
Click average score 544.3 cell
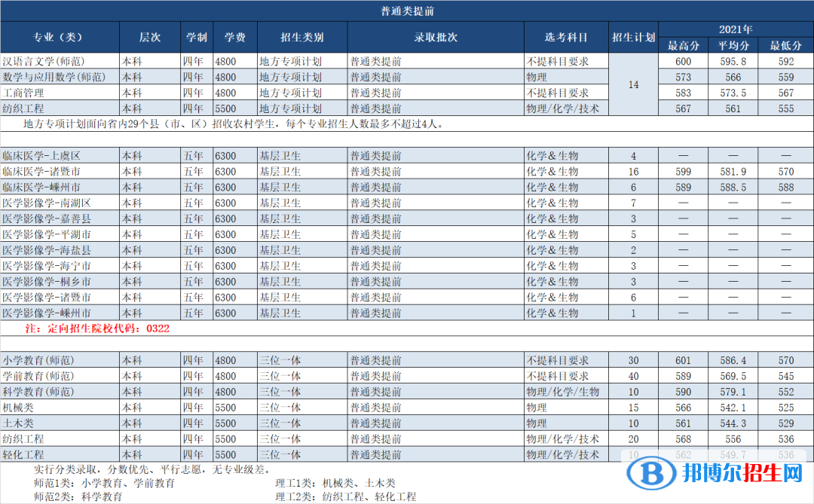tap(733, 423)
